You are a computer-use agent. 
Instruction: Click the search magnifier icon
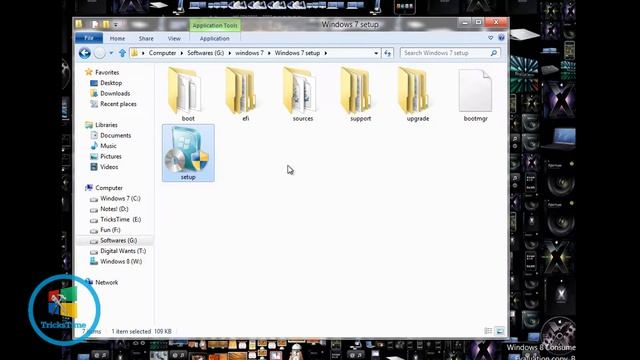click(493, 53)
